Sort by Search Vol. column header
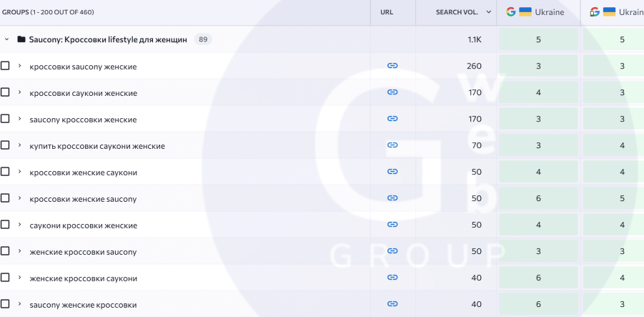The width and height of the screenshot is (644, 317). [x=457, y=12]
